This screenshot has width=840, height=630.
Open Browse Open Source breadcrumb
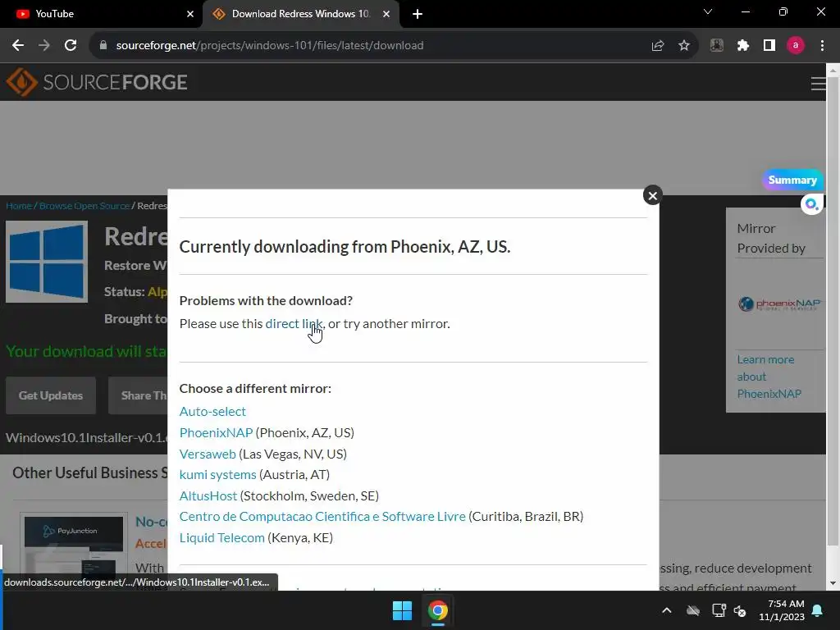tap(84, 206)
